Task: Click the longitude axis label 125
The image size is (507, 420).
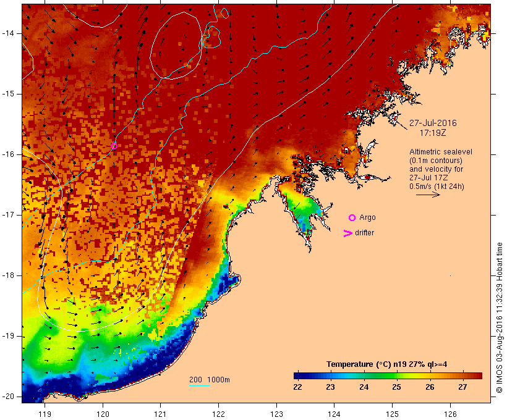Action: click(x=393, y=414)
